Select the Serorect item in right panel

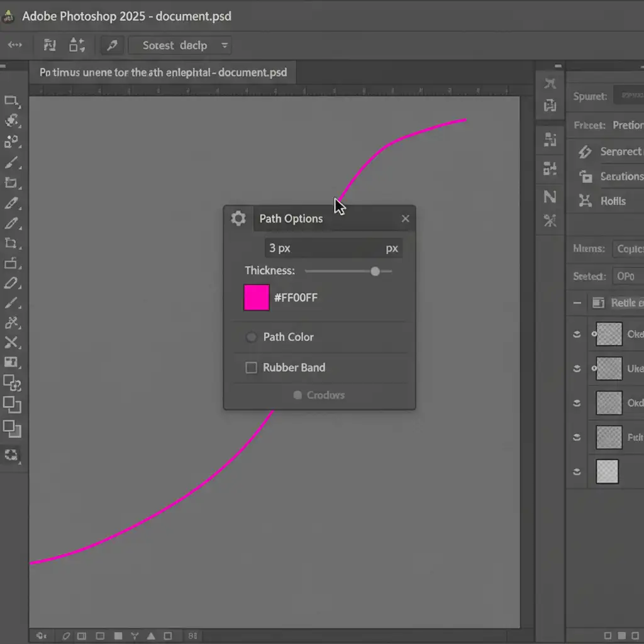(610, 152)
